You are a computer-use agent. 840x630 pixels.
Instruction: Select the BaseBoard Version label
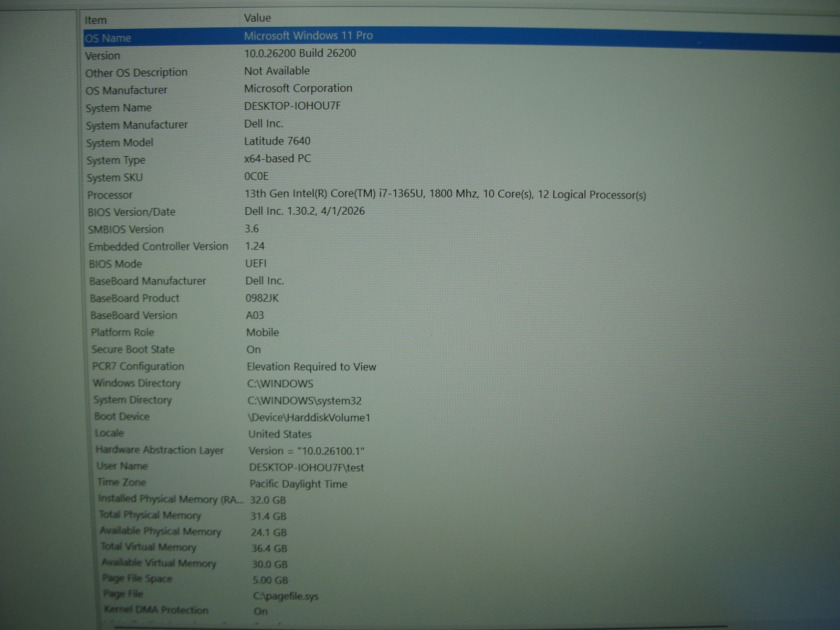click(x=133, y=316)
